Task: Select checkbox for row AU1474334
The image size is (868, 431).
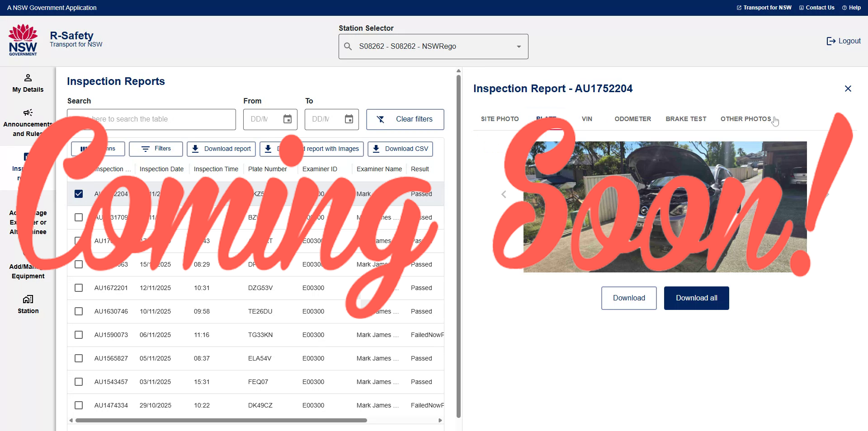Action: (x=79, y=405)
